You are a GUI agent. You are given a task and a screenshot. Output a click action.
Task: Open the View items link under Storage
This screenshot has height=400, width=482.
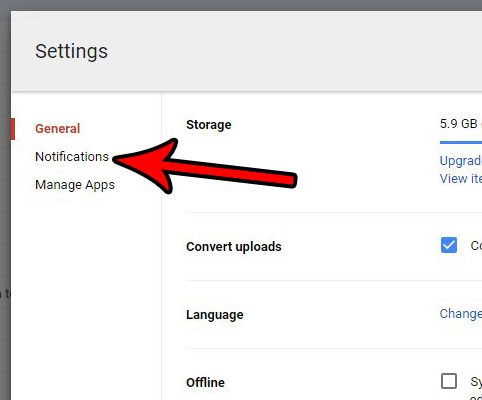click(x=461, y=179)
